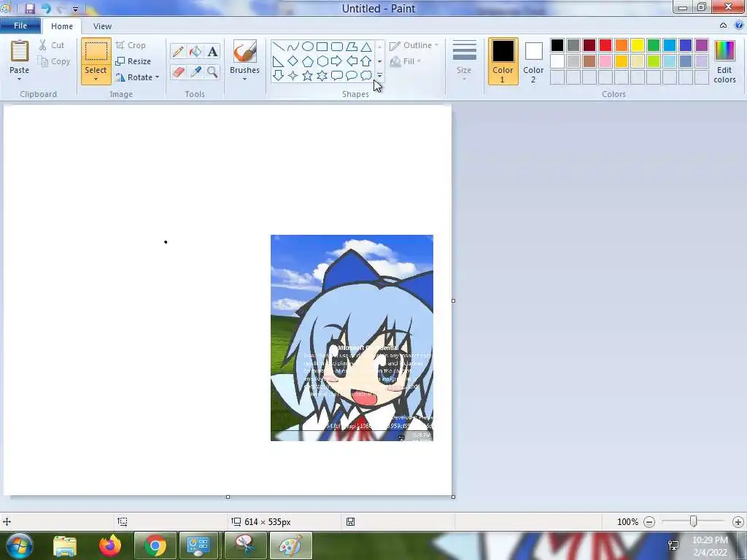This screenshot has height=560, width=747.
Task: Open the Select options dropdown arrow
Action: pyautogui.click(x=96, y=79)
